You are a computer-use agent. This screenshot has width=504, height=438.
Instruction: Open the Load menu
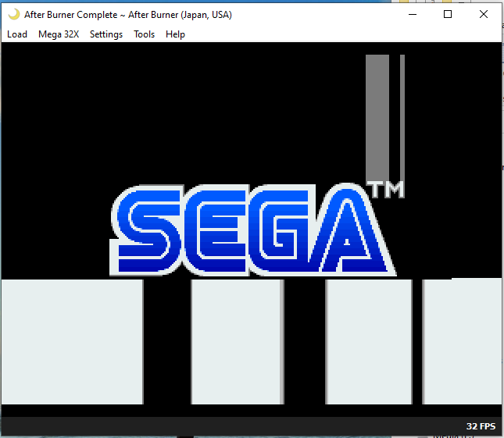(x=17, y=34)
